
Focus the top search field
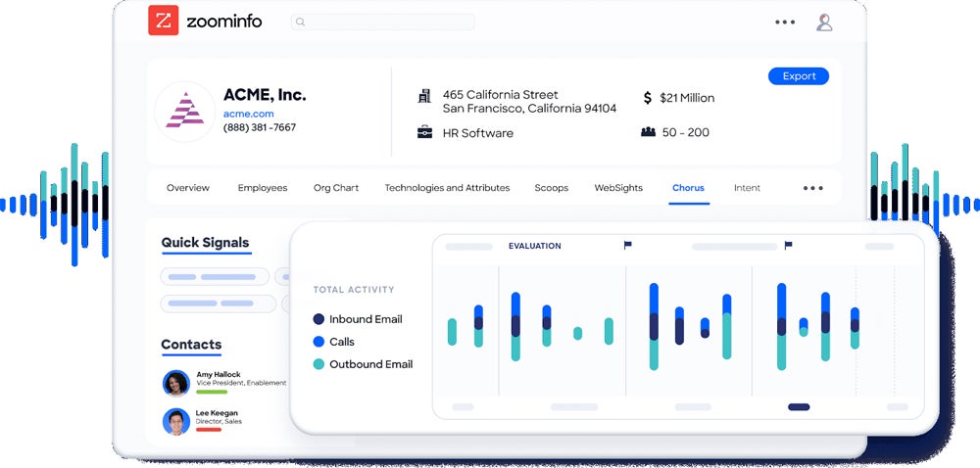click(382, 22)
